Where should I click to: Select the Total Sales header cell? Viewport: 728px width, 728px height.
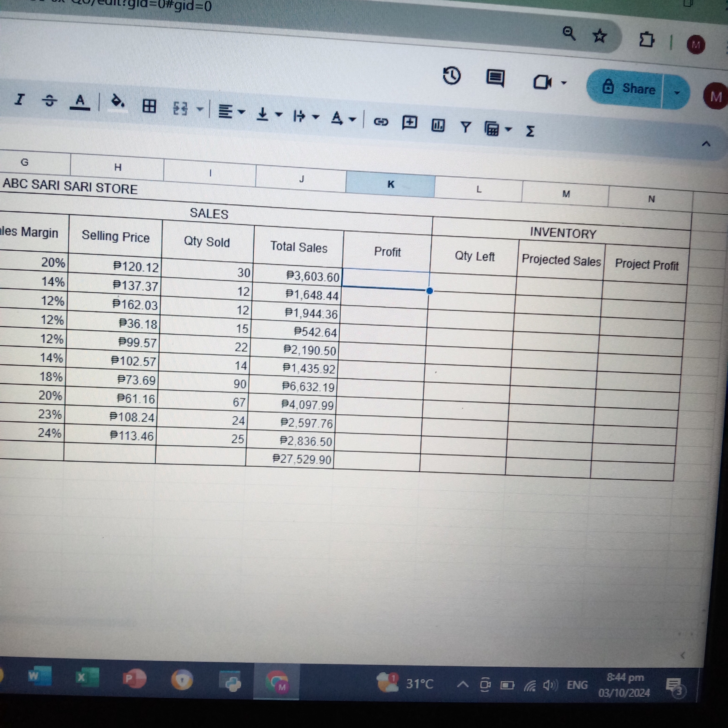[299, 247]
